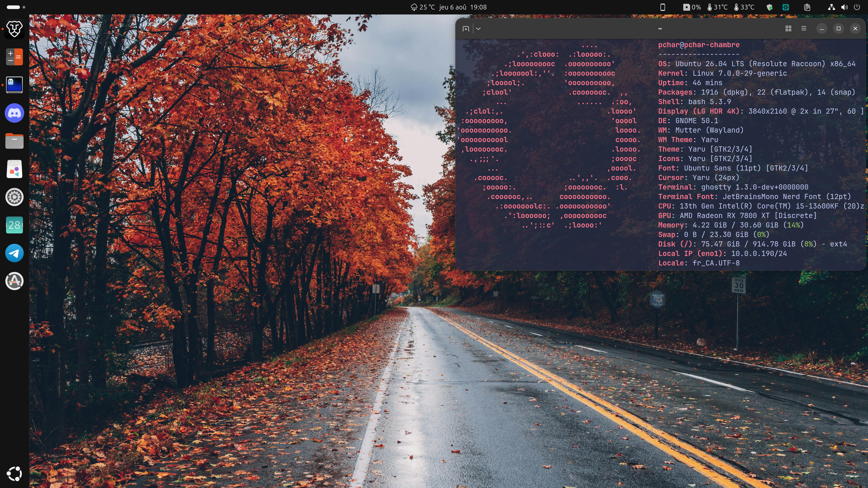Click the wired network icon in top bar
The height and width of the screenshot is (488, 868).
[x=832, y=7]
